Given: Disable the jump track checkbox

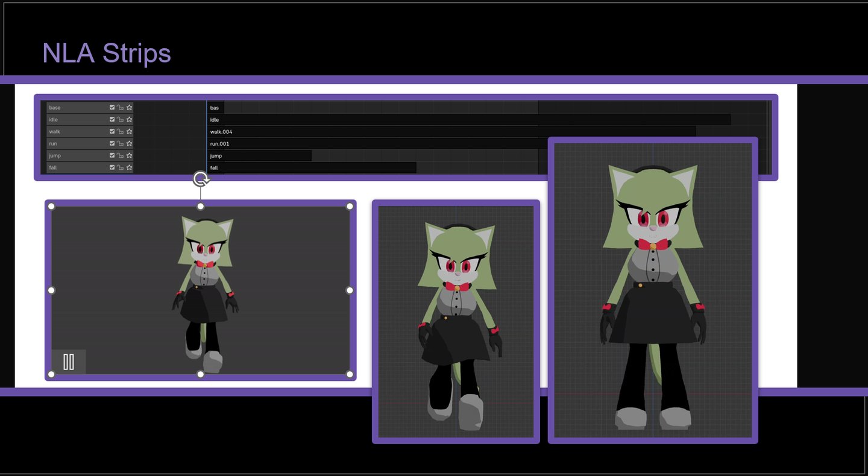Looking at the screenshot, I should tap(112, 155).
